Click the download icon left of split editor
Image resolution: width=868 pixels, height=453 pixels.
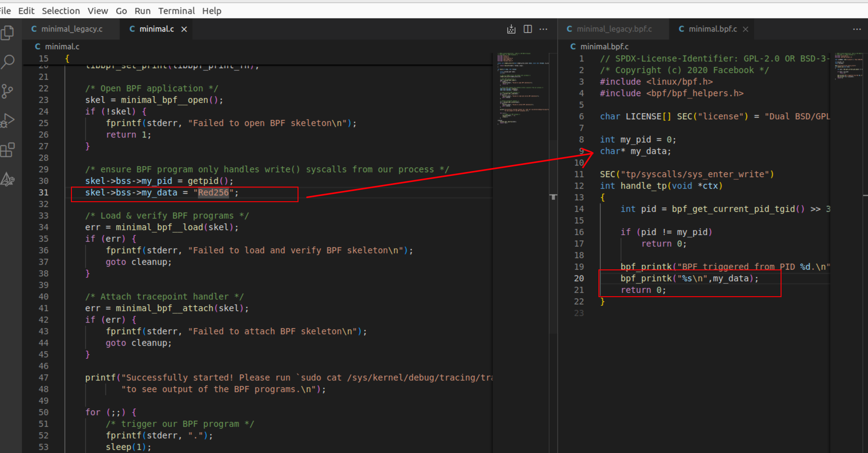[x=511, y=29]
